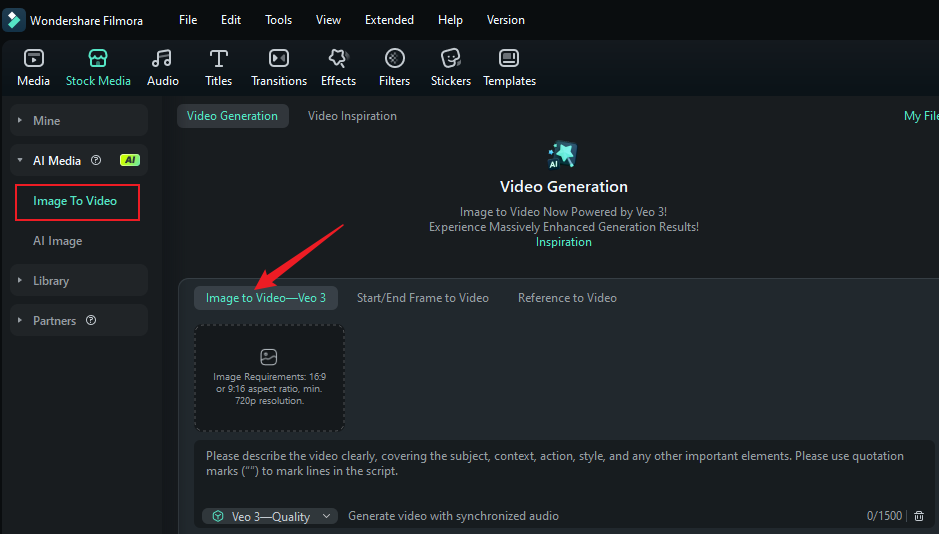The image size is (939, 534).
Task: Open the Stickers panel icon
Action: click(x=450, y=58)
